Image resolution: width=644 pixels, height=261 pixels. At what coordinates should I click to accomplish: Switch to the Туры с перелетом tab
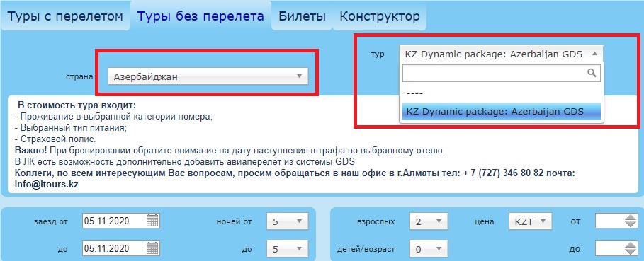tap(65, 17)
